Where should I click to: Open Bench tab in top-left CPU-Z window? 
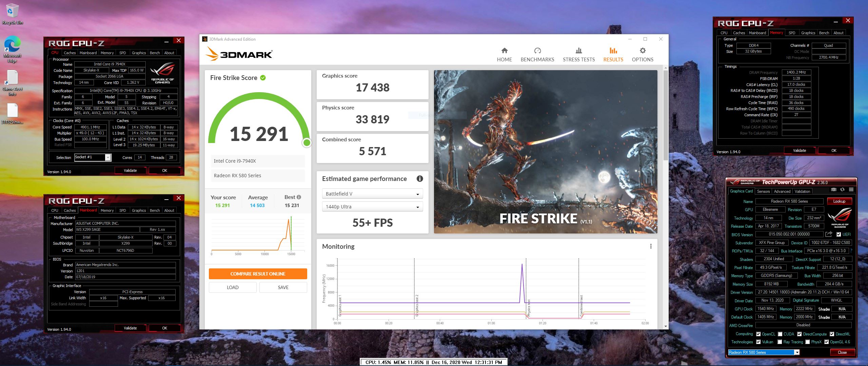point(155,53)
